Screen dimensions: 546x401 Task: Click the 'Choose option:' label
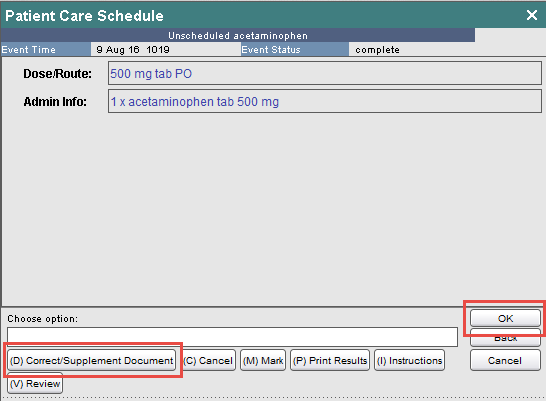tap(42, 319)
